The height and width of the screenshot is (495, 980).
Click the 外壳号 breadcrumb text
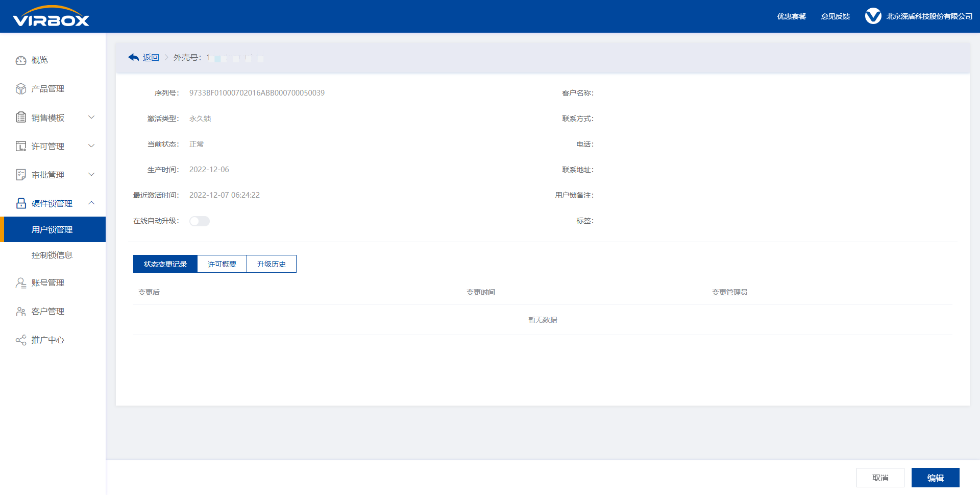[188, 58]
